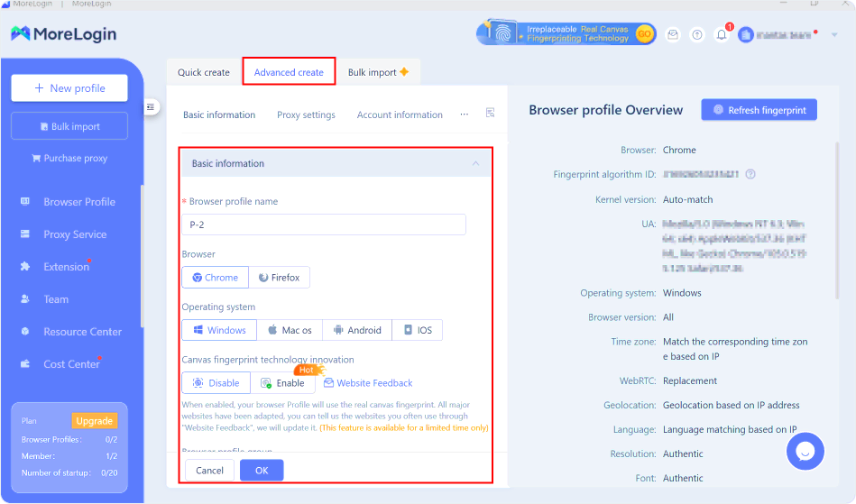Expand the account dropdown arrow
856x504 pixels.
834,35
